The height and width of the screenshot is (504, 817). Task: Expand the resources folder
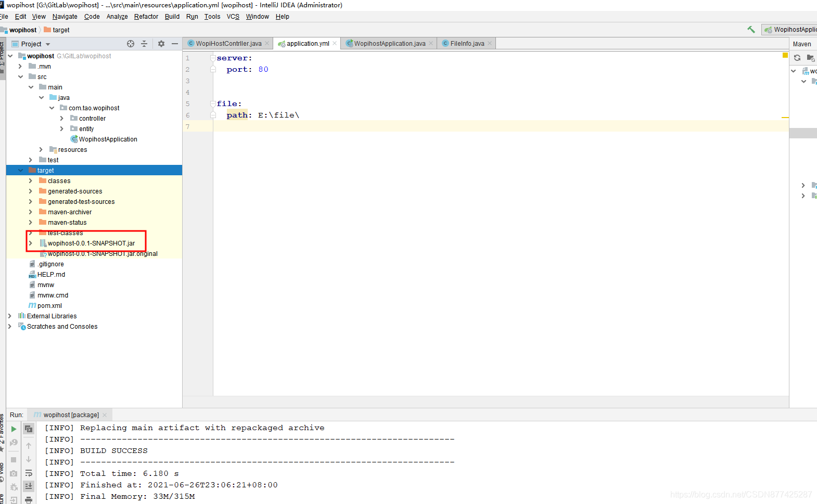pos(41,150)
